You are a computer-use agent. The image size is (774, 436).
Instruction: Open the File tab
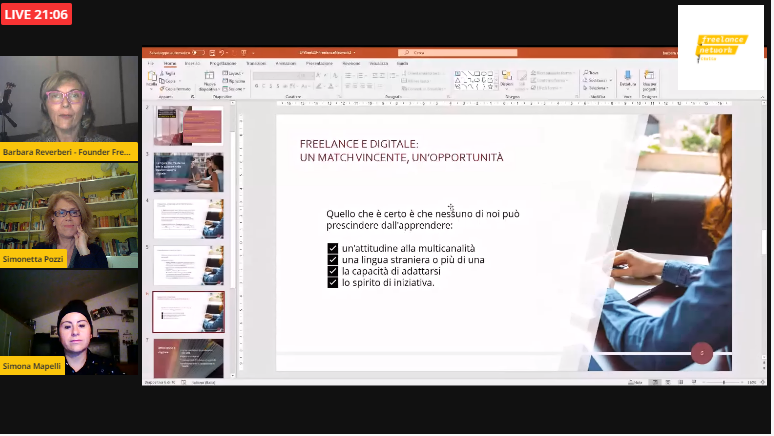click(x=151, y=64)
